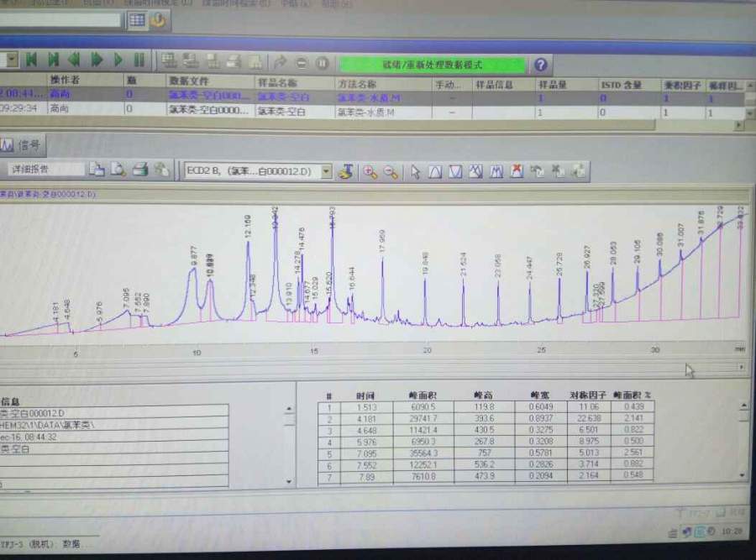The image size is (756, 560).
Task: Click the system tray clock showing 10:28
Action: (732, 531)
